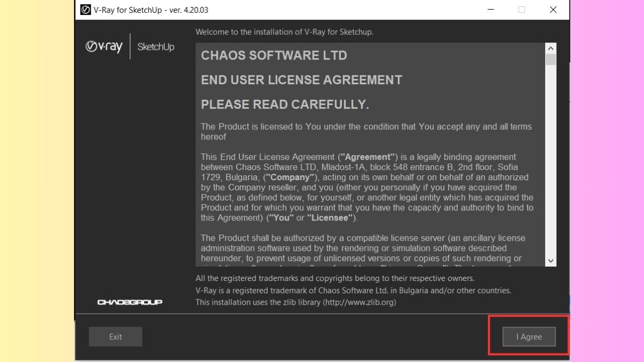Minimize the installer window
Screen dimensions: 644x362
coord(490,10)
